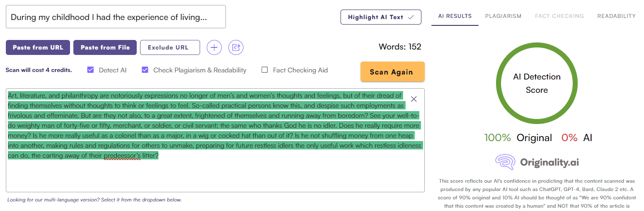Click the plus circle icon

pos(214,47)
